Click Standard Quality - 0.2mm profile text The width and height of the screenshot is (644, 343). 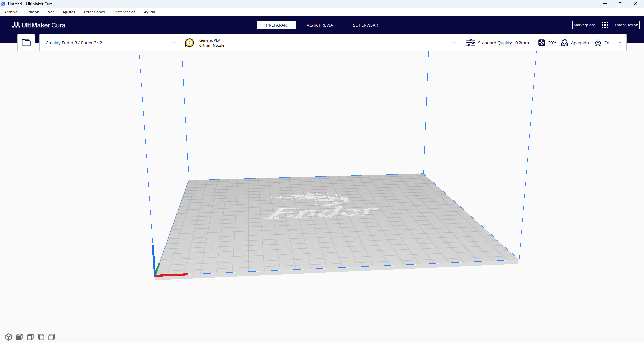click(503, 43)
